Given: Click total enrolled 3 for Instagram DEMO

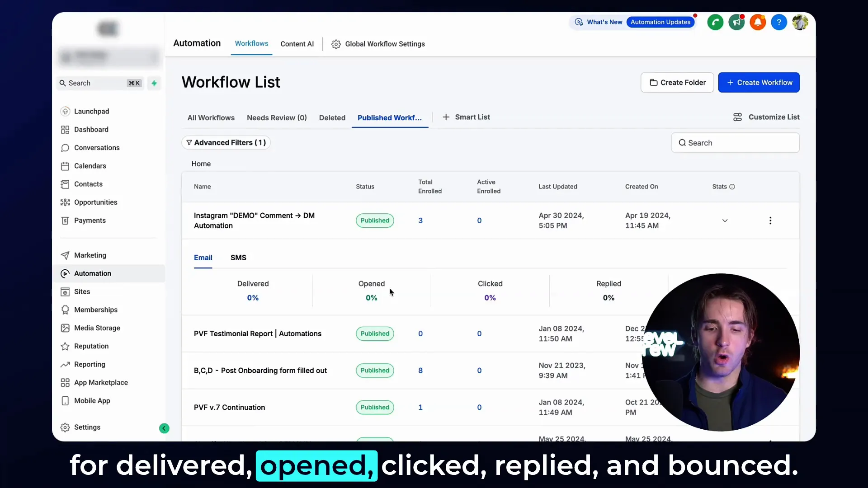Looking at the screenshot, I should pyautogui.click(x=420, y=221).
